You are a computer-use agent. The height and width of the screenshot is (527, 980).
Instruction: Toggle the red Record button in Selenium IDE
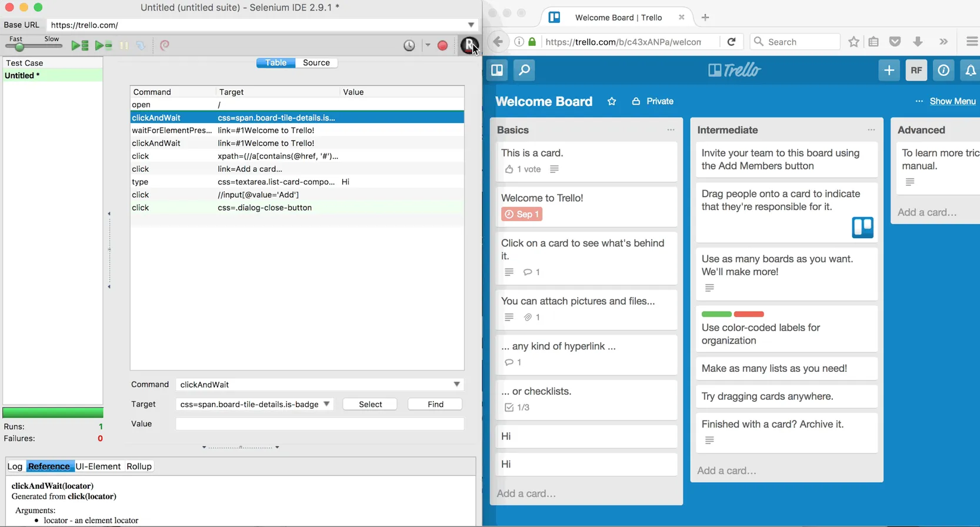pos(443,45)
